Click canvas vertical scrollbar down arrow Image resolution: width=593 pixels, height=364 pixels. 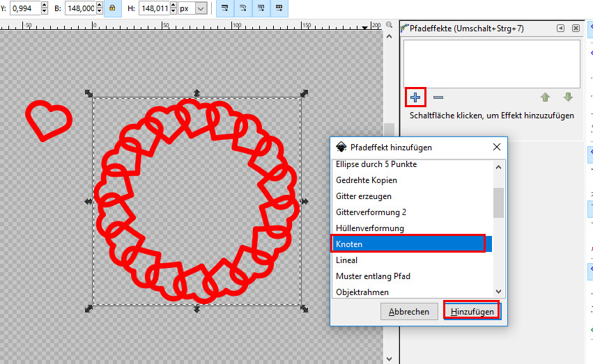pyautogui.click(x=389, y=358)
